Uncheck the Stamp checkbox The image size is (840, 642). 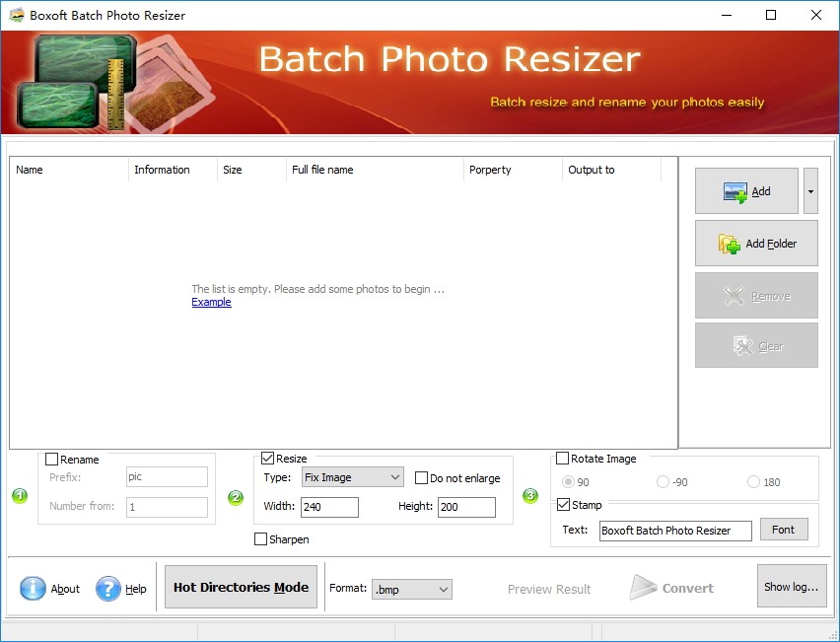pos(563,504)
